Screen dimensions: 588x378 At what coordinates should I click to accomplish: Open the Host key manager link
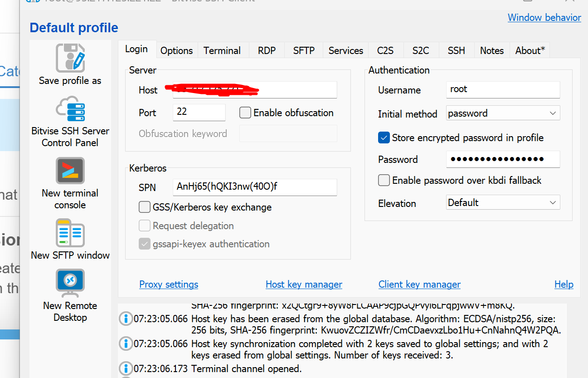point(304,285)
